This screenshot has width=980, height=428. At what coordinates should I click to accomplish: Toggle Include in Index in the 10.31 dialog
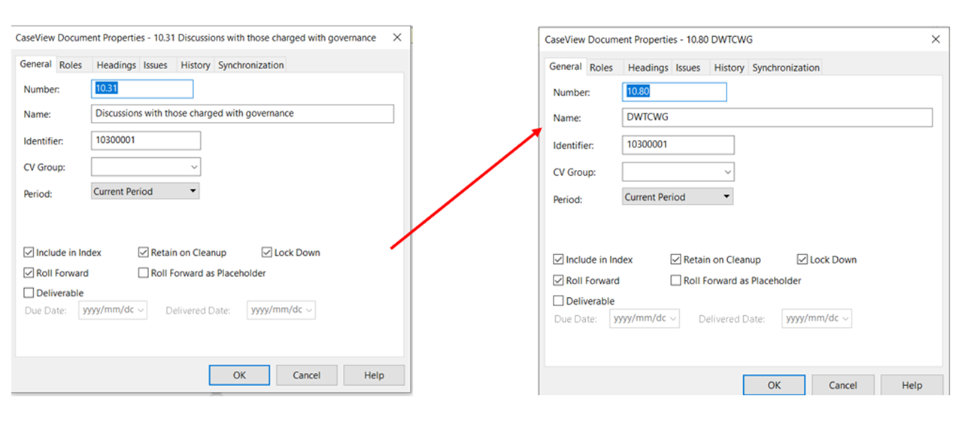click(29, 253)
